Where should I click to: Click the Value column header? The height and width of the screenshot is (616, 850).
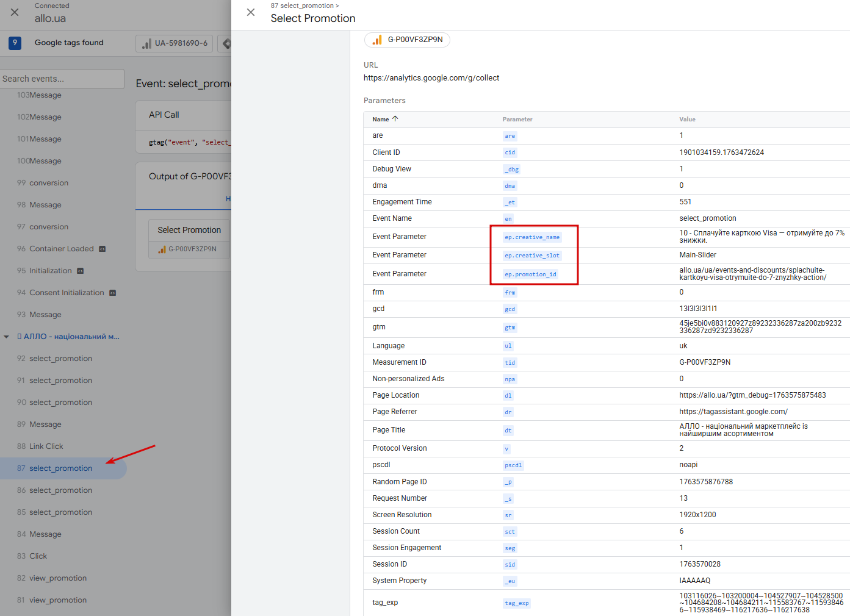pos(687,120)
